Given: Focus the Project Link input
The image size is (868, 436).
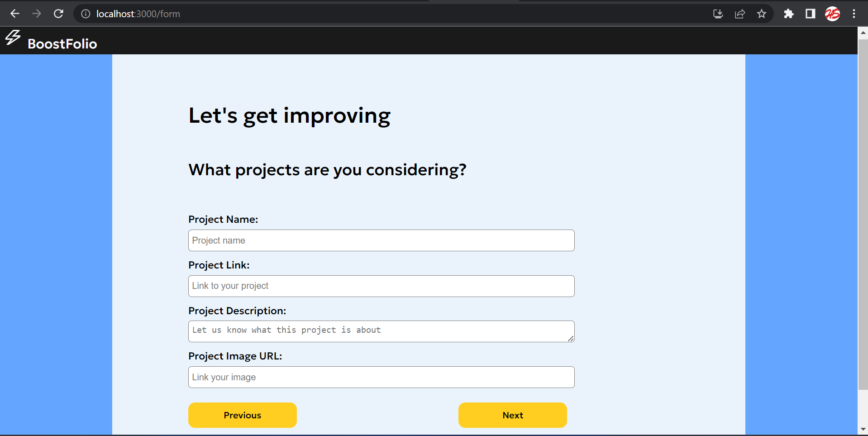Looking at the screenshot, I should 381,286.
